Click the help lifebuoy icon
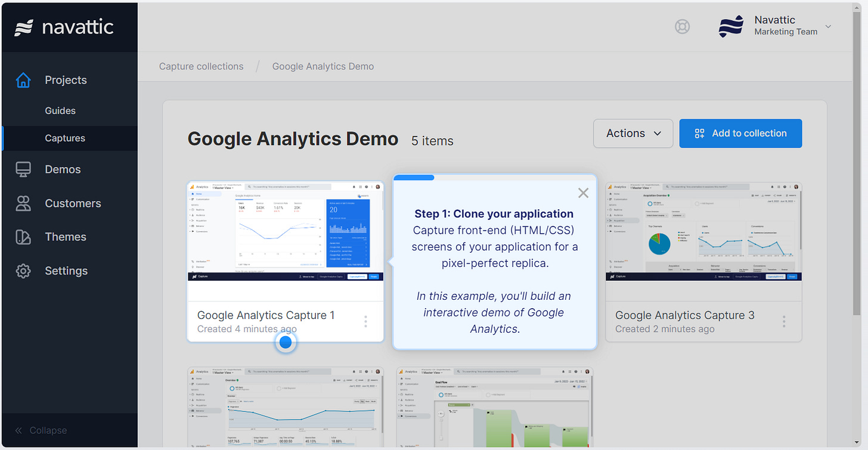 coord(682,27)
